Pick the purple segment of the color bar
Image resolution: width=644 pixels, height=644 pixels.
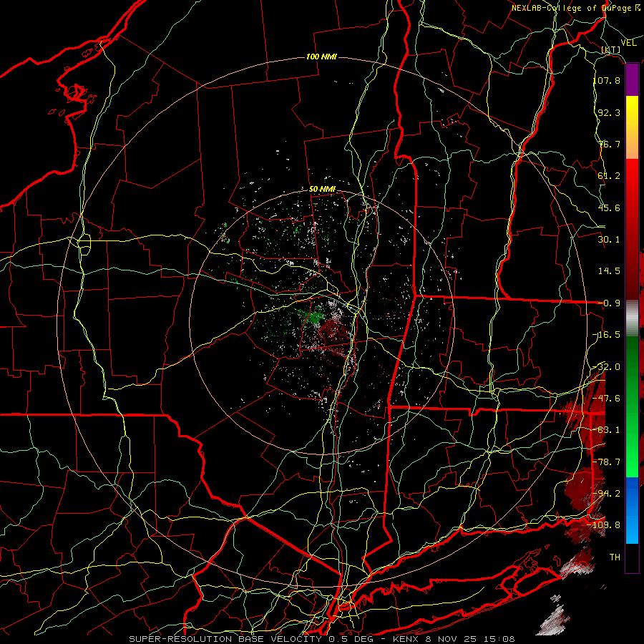point(632,80)
